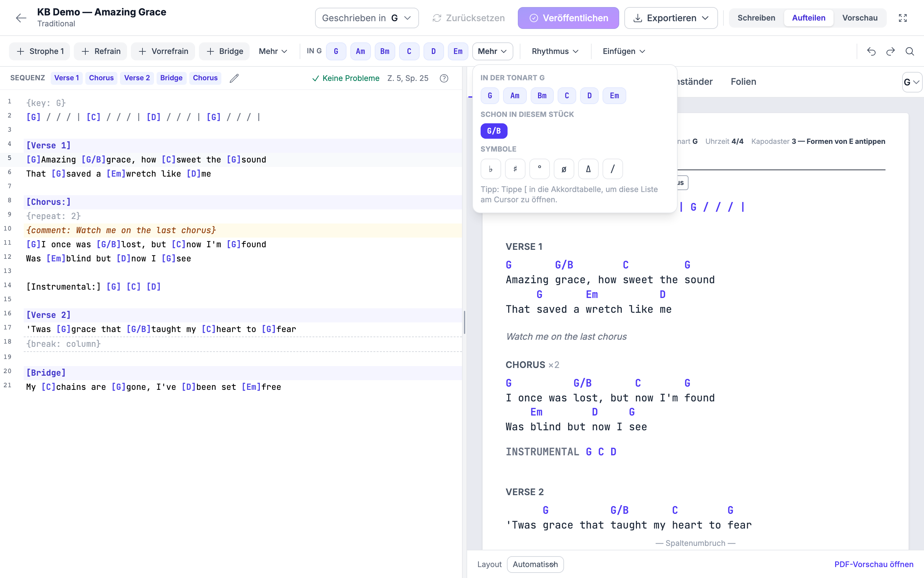924x578 pixels.
Task: Open the preview key G dropdown
Action: [x=911, y=82]
